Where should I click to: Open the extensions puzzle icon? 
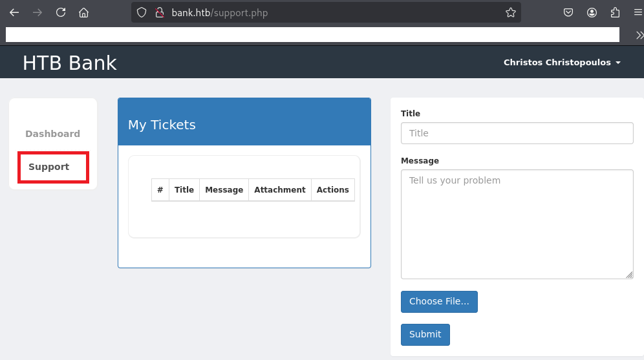coord(615,12)
